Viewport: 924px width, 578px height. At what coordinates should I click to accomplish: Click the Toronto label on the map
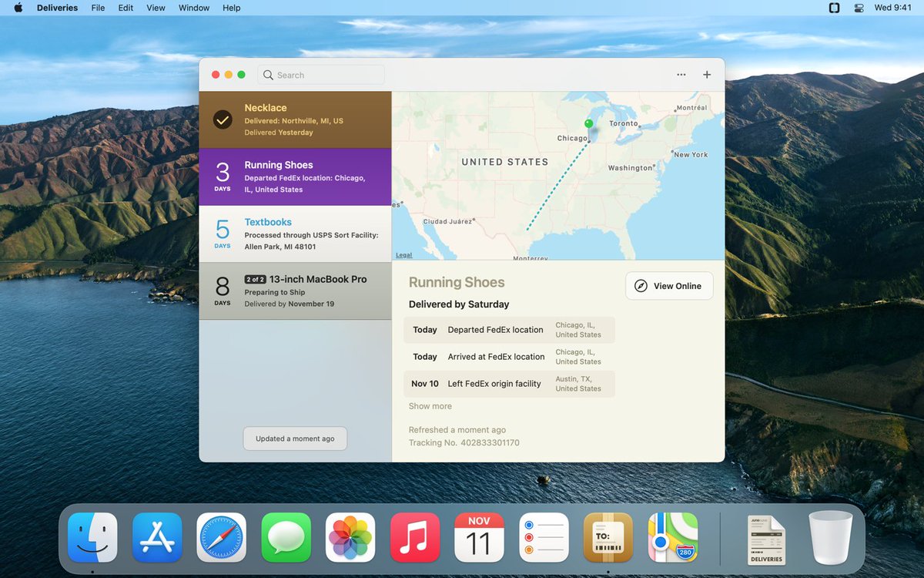click(x=623, y=123)
